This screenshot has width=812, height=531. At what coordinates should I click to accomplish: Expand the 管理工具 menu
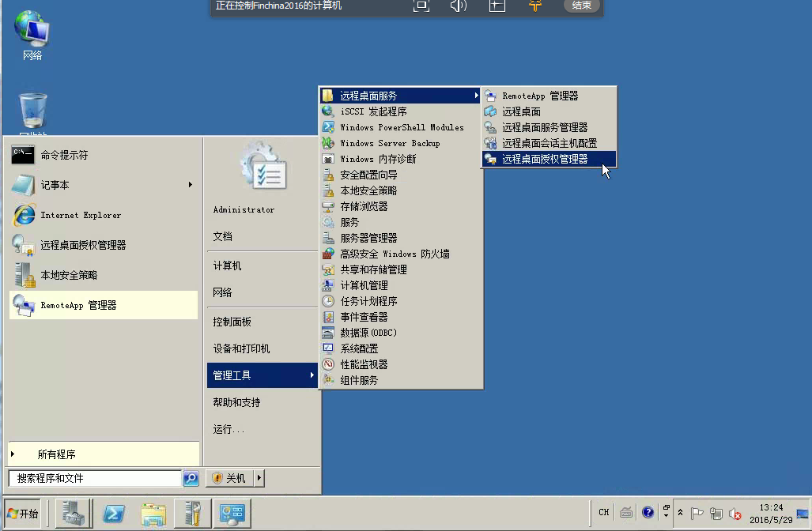pyautogui.click(x=262, y=375)
